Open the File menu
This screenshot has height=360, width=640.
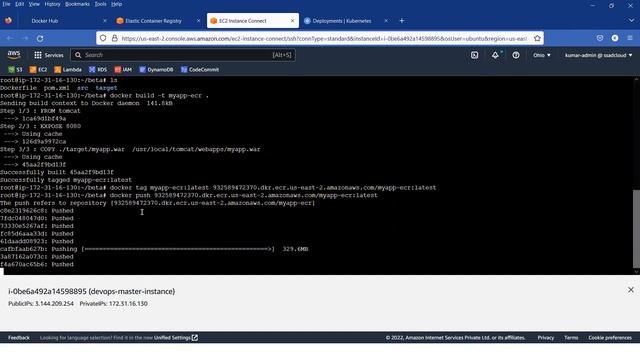pyautogui.click(x=6, y=4)
